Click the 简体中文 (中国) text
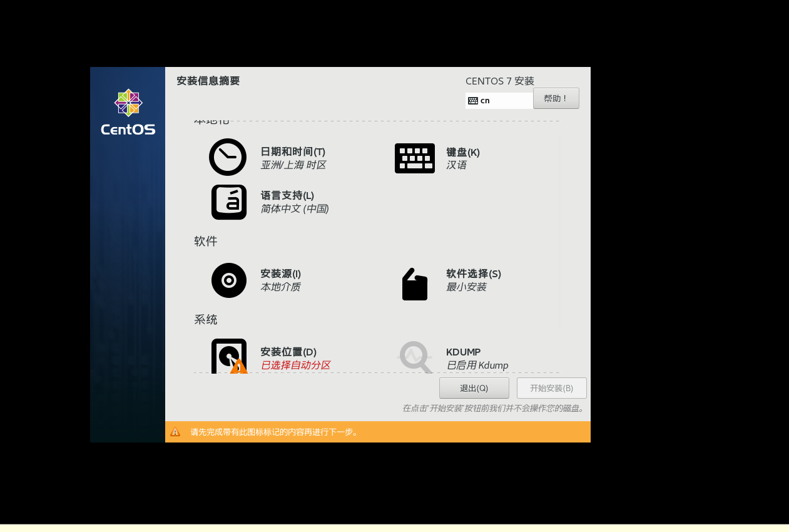Viewport: 789px width, 532px height. [295, 209]
